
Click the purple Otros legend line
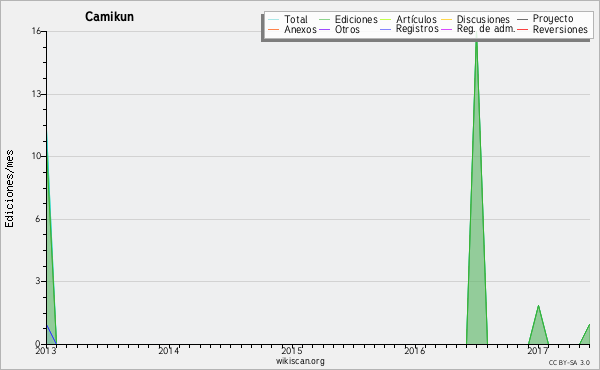324,29
